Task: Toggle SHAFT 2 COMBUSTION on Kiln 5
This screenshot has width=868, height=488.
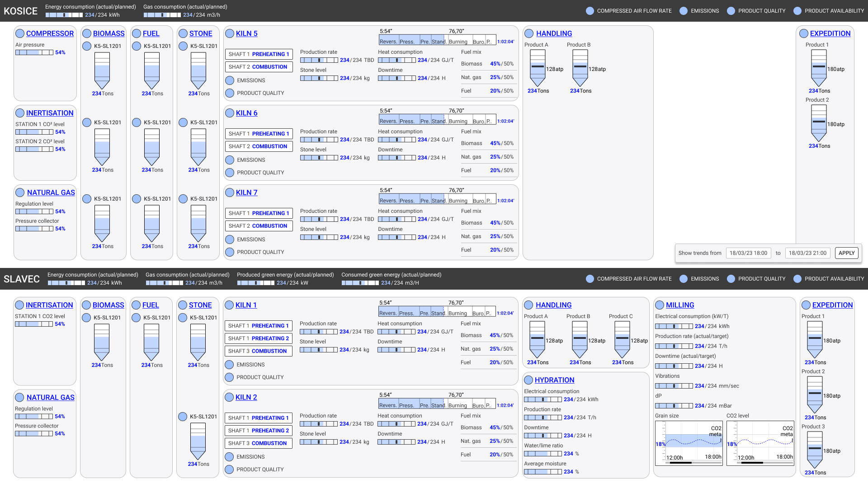Action: 259,66
